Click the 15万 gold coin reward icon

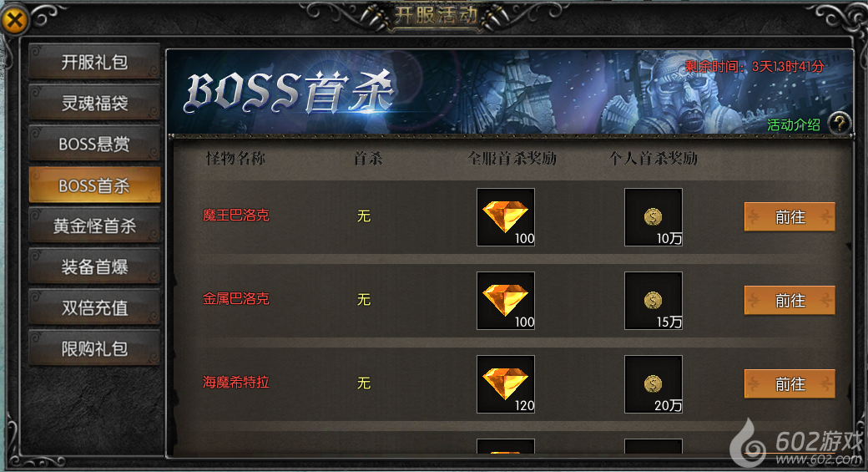click(654, 301)
